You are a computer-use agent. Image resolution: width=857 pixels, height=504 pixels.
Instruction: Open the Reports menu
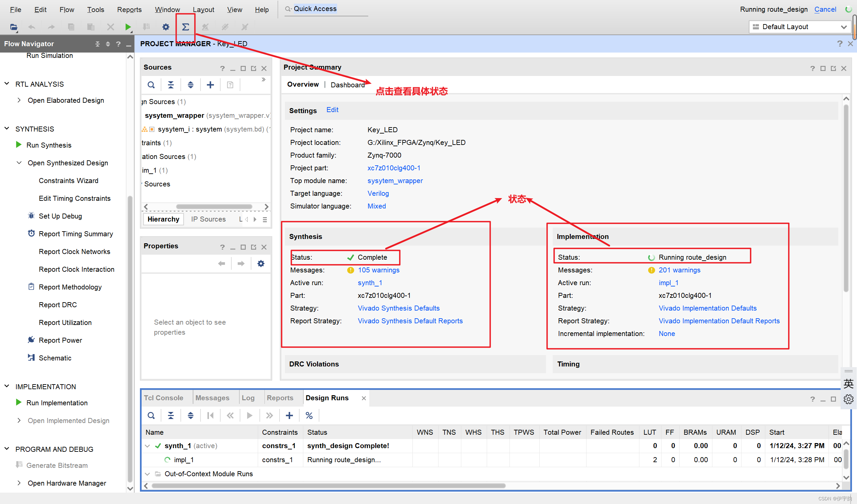pyautogui.click(x=129, y=9)
